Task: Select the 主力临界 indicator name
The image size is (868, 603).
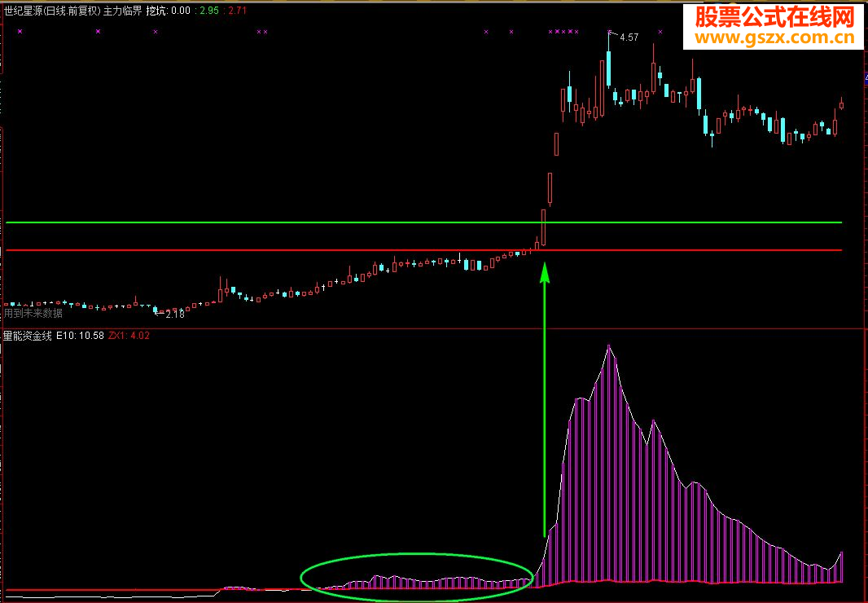Action: [x=123, y=11]
